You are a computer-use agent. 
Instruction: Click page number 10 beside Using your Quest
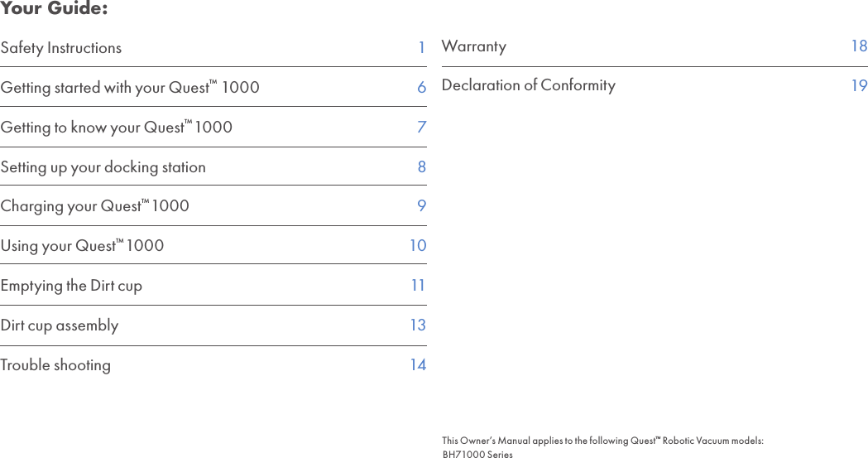[418, 246]
